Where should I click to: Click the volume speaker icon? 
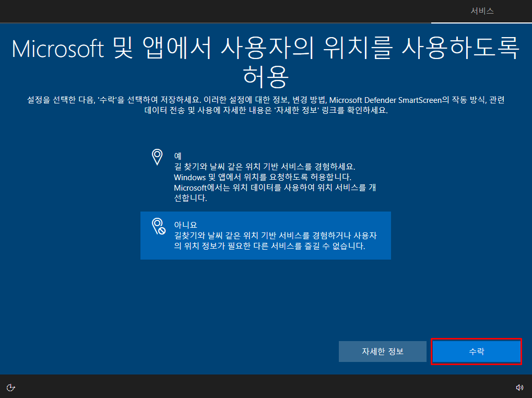point(519,387)
